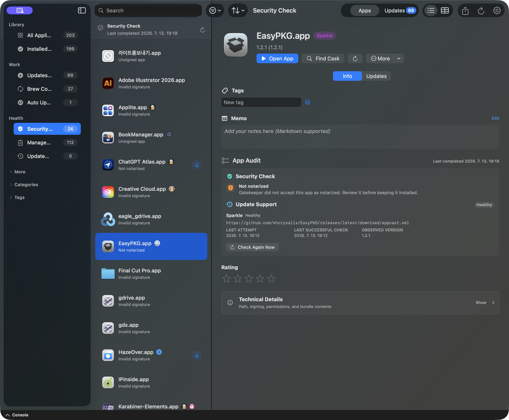509x420 pixels.
Task: Select the Updates segment in header
Action: pos(400,10)
